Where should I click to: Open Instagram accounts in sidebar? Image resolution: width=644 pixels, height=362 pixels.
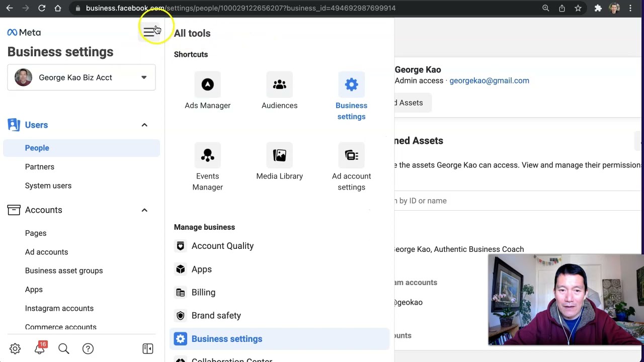point(59,308)
